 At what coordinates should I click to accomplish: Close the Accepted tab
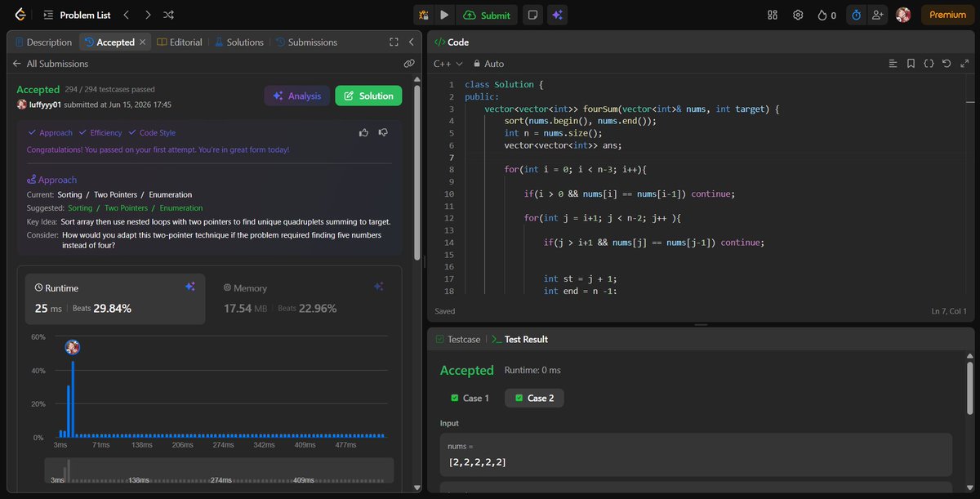tap(143, 42)
